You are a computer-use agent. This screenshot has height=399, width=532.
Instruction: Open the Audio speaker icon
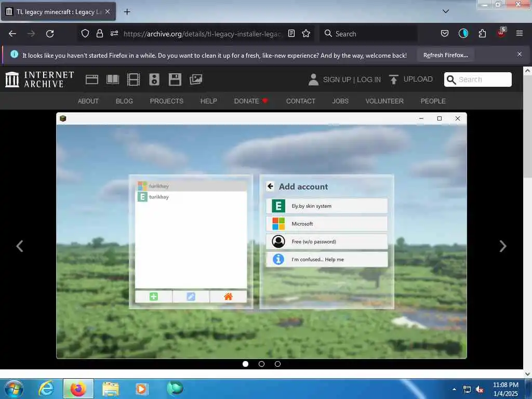(x=154, y=79)
